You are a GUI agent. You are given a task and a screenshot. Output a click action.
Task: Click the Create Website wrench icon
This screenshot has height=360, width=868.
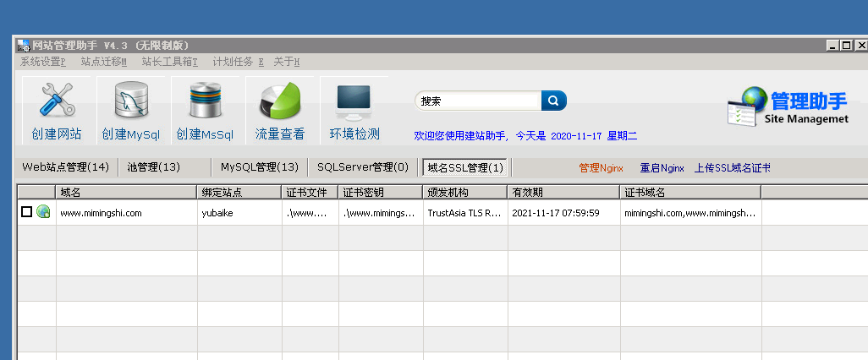click(x=57, y=100)
